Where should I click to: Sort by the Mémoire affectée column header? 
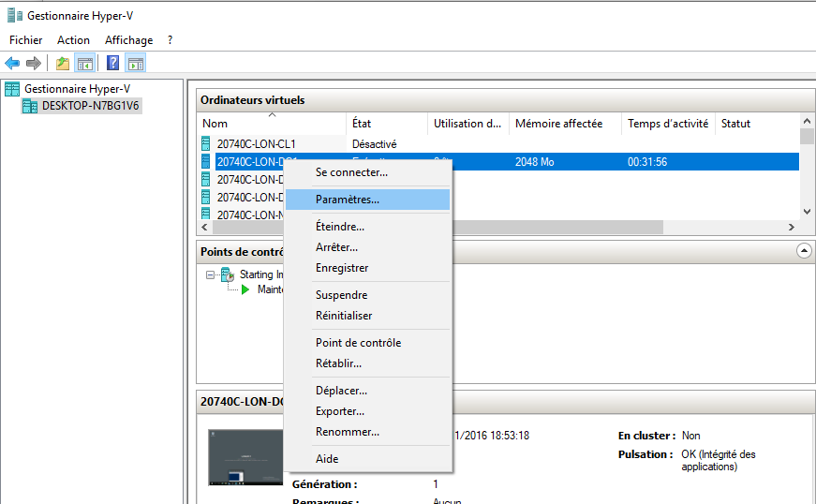pyautogui.click(x=565, y=124)
